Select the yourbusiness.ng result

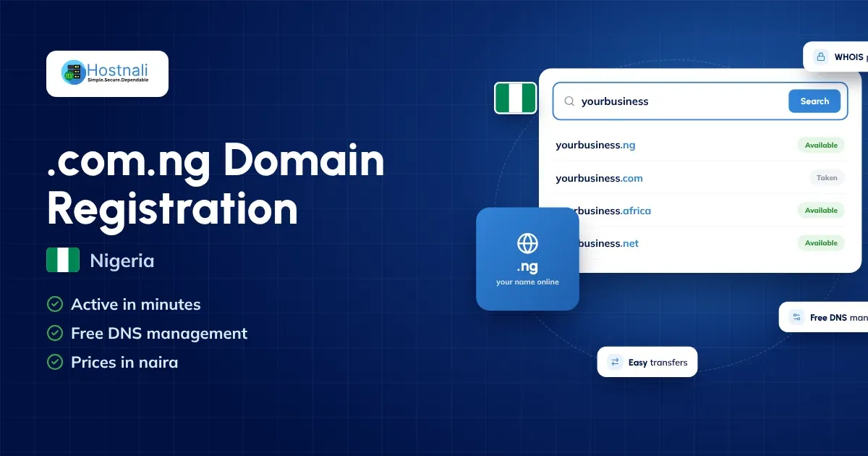(x=700, y=145)
